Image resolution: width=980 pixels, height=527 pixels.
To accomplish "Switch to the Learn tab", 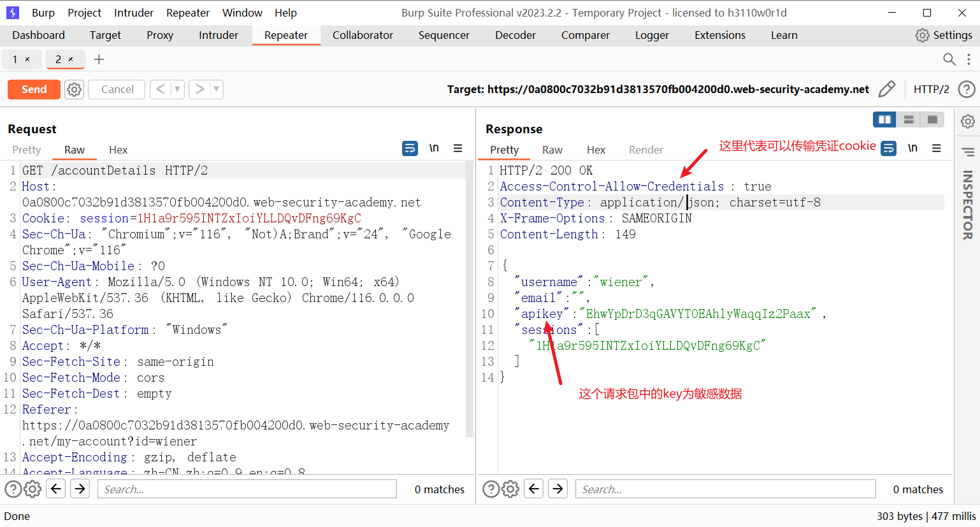I will tap(784, 35).
